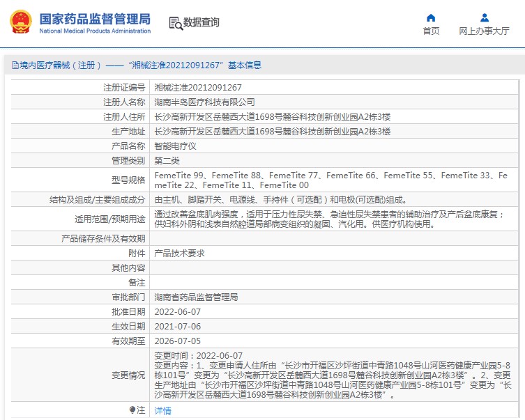
Task: Click 变更时间：2022-06-07 line
Action: [198, 355]
